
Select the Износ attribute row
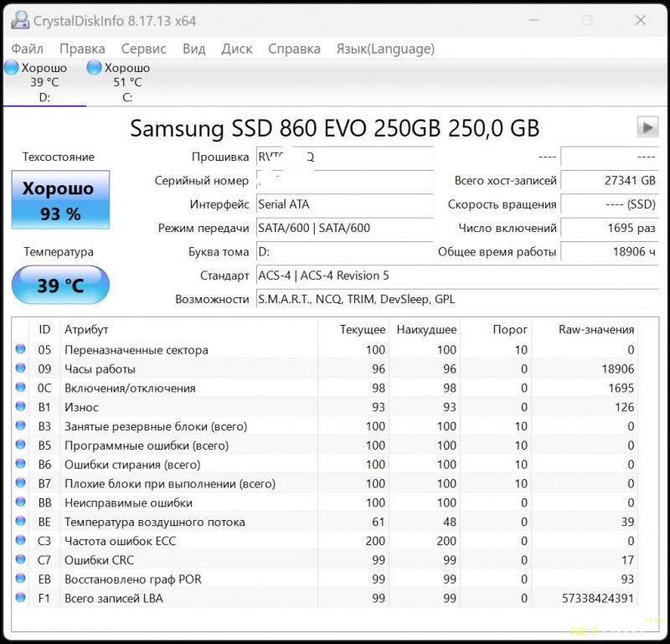point(325,407)
